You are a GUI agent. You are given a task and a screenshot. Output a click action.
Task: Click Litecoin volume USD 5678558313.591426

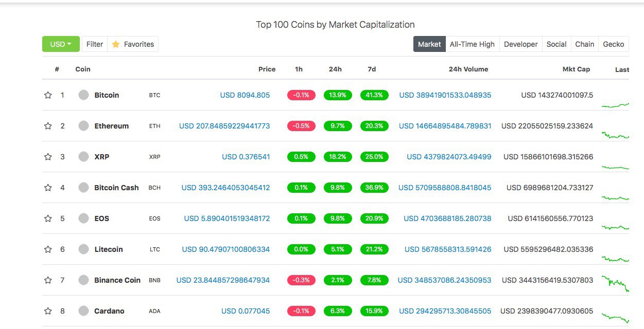(x=448, y=249)
